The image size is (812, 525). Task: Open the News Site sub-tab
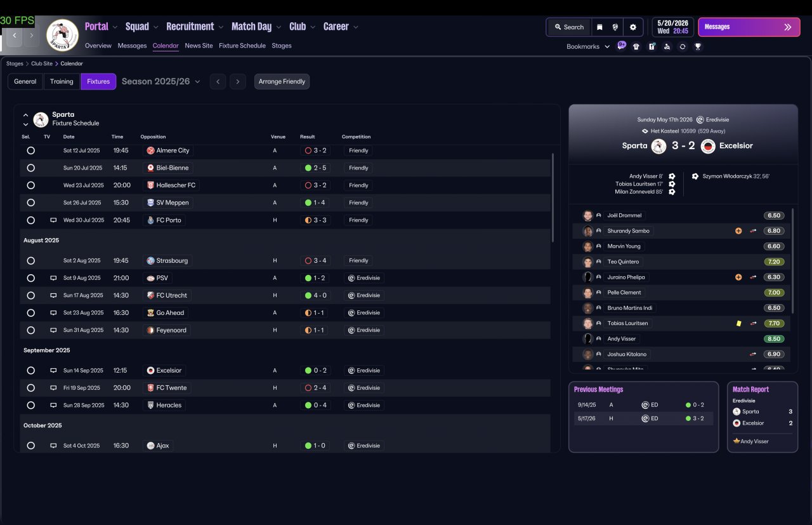pyautogui.click(x=199, y=46)
